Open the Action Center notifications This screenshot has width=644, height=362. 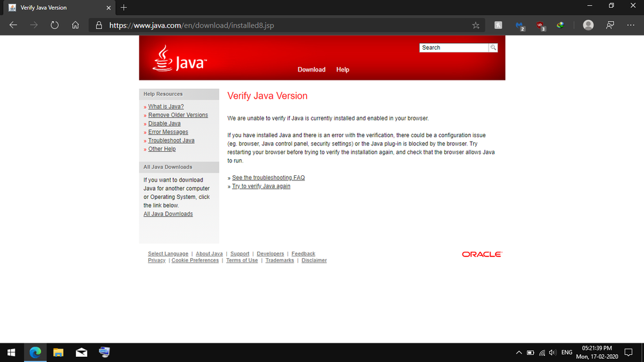(x=629, y=352)
